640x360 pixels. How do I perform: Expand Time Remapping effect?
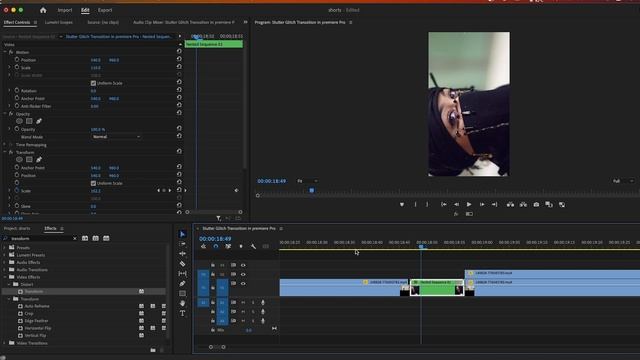(x=5, y=144)
